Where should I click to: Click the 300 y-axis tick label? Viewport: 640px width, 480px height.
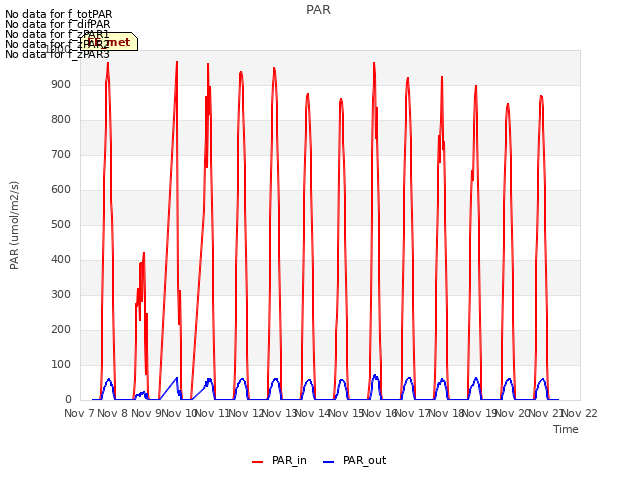(61, 294)
